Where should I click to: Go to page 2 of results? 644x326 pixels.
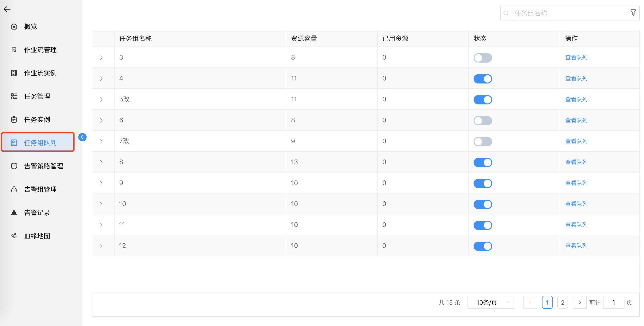(563, 302)
